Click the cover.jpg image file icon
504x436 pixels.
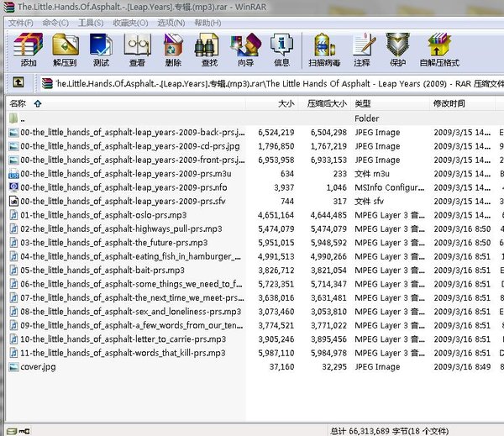click(x=13, y=367)
